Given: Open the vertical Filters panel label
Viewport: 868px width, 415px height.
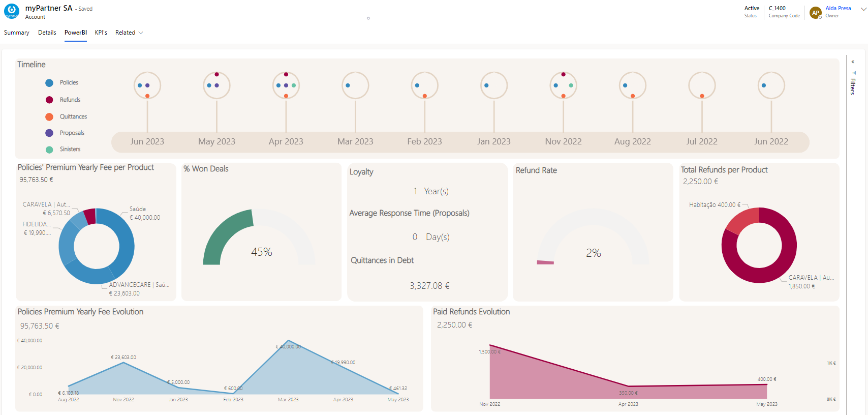Looking at the screenshot, I should [853, 86].
